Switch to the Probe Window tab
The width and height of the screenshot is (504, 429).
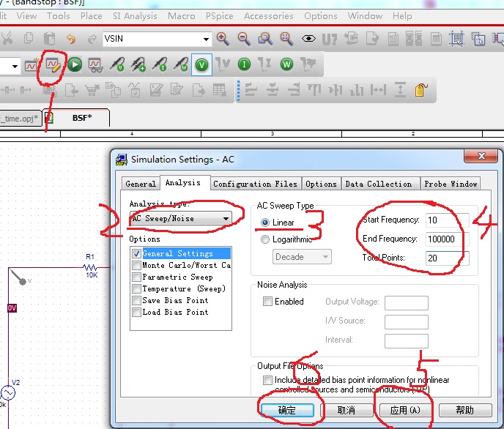click(451, 184)
